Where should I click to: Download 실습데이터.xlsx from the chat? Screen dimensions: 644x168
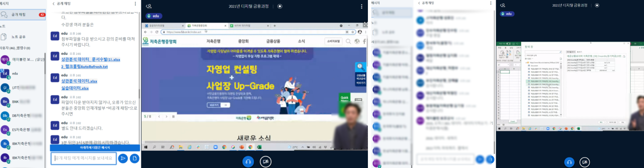point(75,88)
